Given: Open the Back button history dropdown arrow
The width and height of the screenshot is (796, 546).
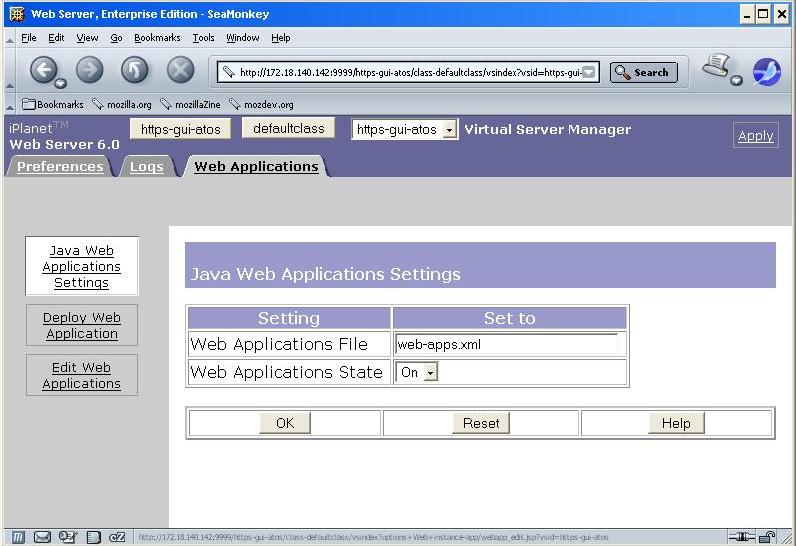Looking at the screenshot, I should 60,83.
